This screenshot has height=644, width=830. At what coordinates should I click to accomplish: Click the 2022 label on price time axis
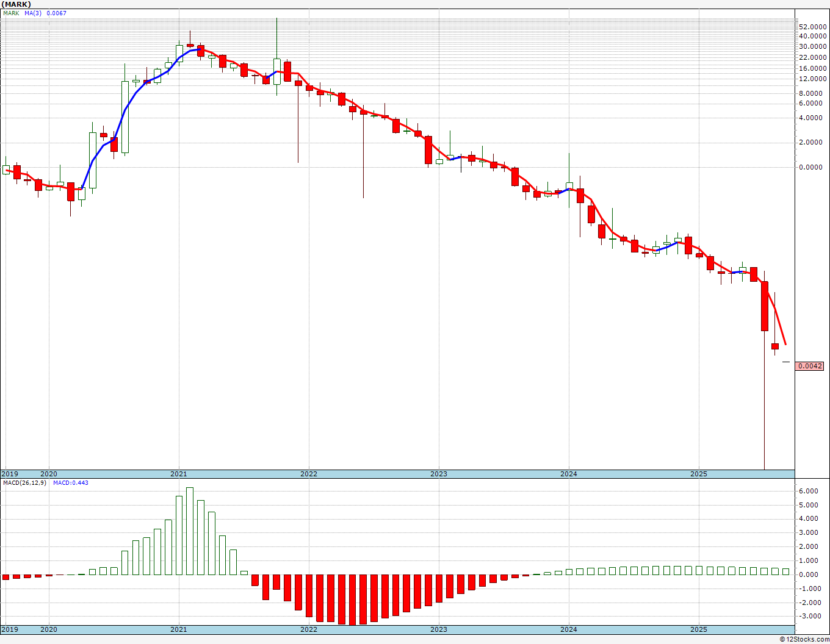point(309,474)
